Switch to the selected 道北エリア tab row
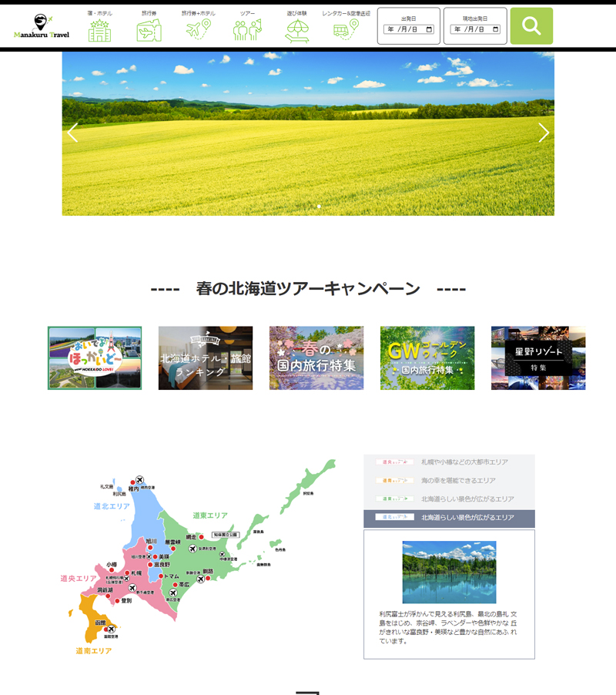 coord(449,518)
